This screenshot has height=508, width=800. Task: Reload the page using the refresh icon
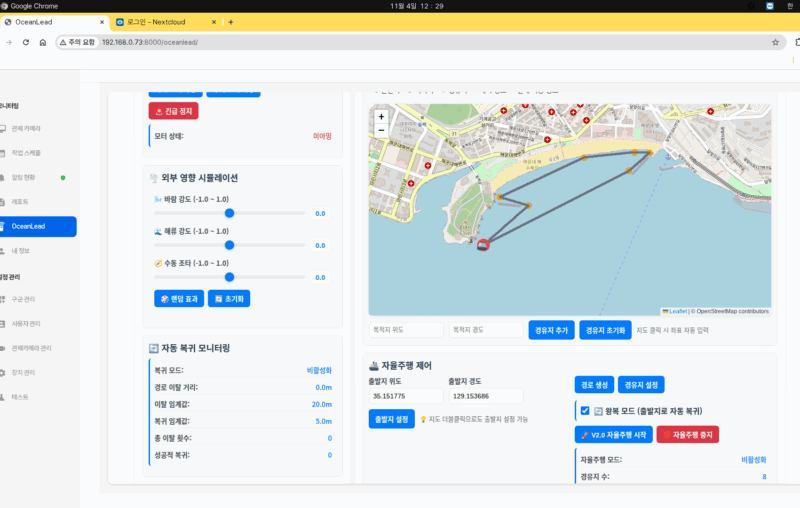25,42
